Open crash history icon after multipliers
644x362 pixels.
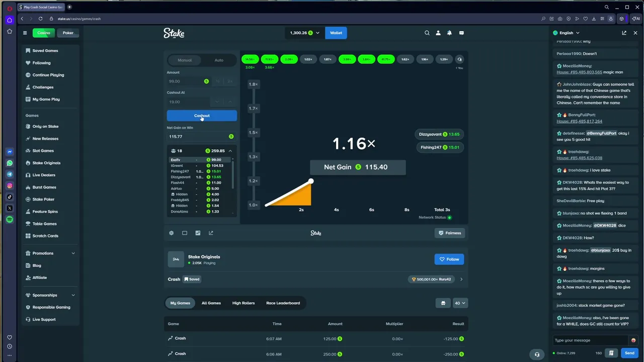[459, 59]
